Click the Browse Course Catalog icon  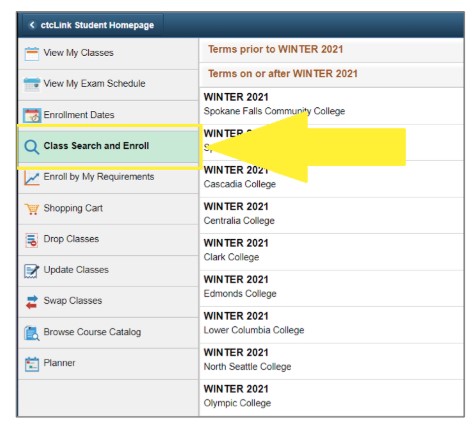[x=32, y=333]
